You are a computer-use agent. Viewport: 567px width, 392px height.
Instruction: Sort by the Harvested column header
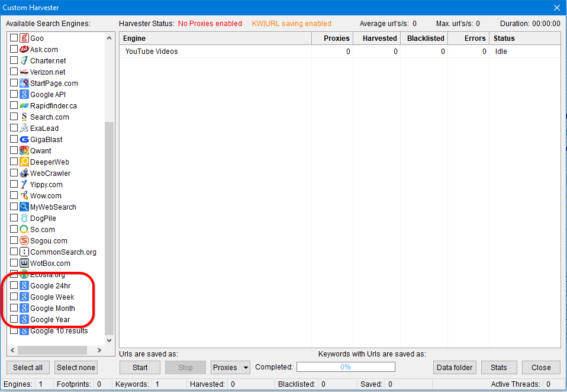coord(377,38)
